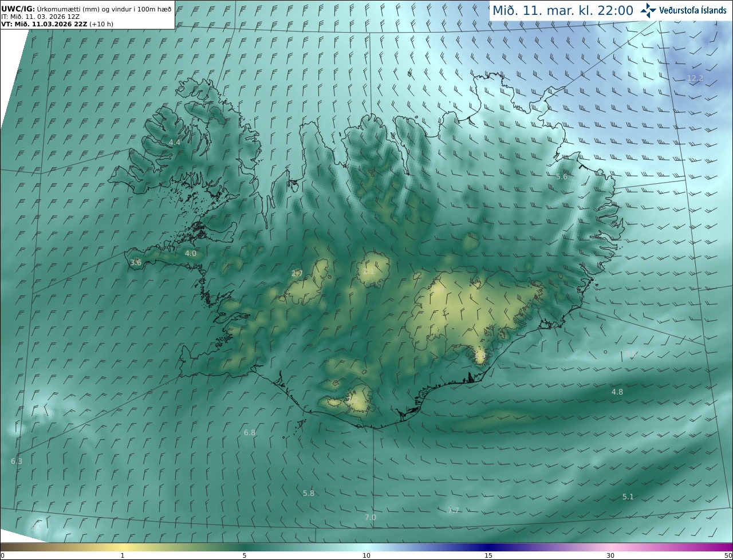The image size is (733, 560).
Task: Click the 5.6 value on the map
Action: [x=562, y=177]
